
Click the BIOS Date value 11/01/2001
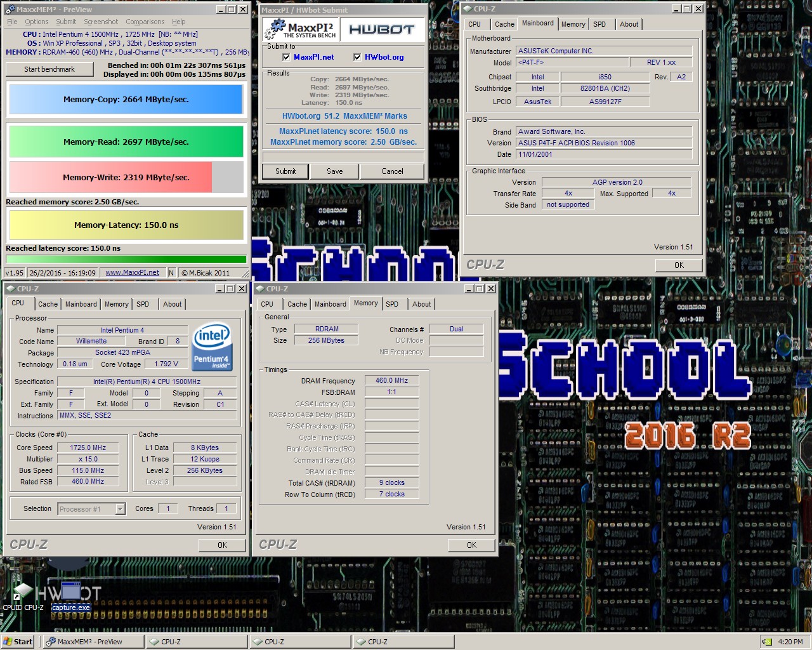[604, 154]
